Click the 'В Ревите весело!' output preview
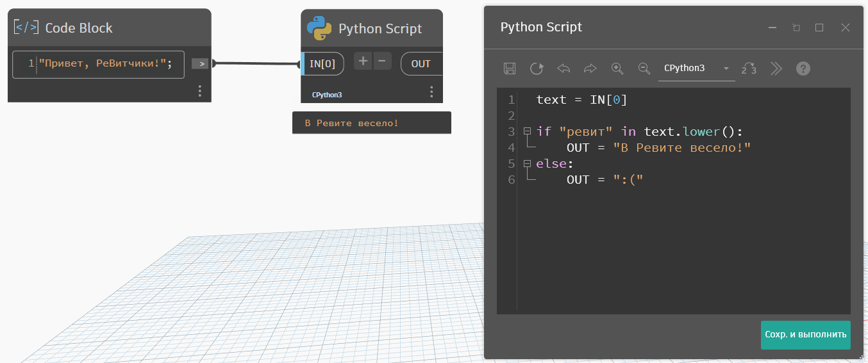 (372, 123)
